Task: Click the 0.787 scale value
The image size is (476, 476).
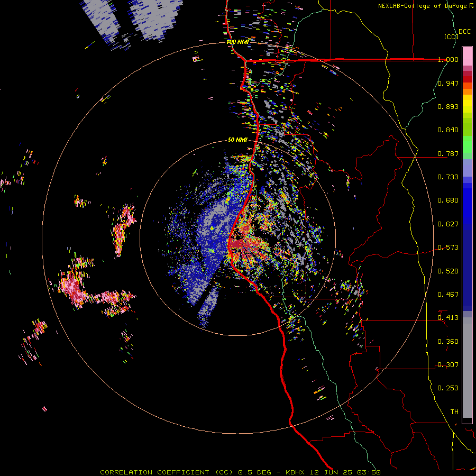Action: [x=448, y=153]
